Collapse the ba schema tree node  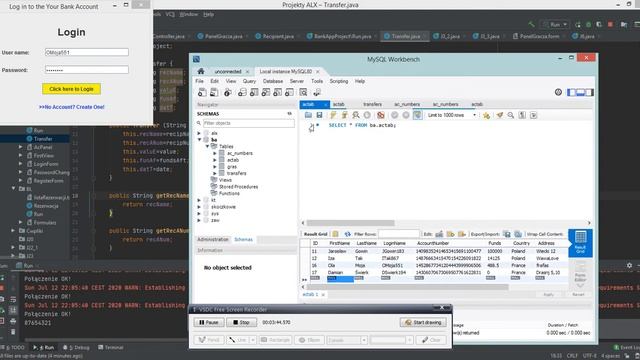pyautogui.click(x=200, y=140)
